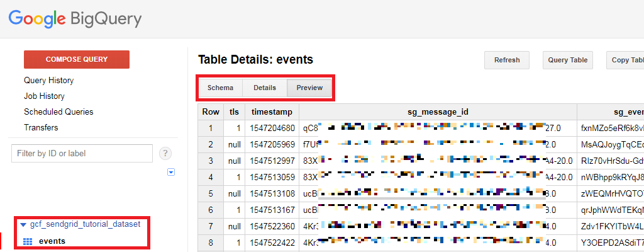This screenshot has width=644, height=252.
Task: Click the timestamp column header
Action: tap(272, 112)
